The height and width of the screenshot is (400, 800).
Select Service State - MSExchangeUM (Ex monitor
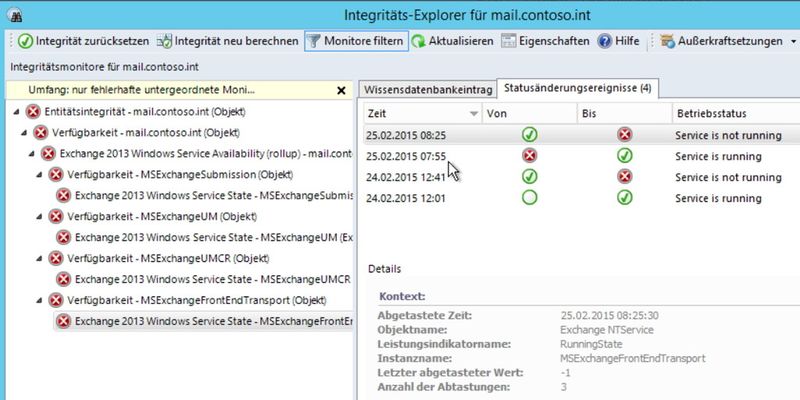pyautogui.click(x=214, y=237)
